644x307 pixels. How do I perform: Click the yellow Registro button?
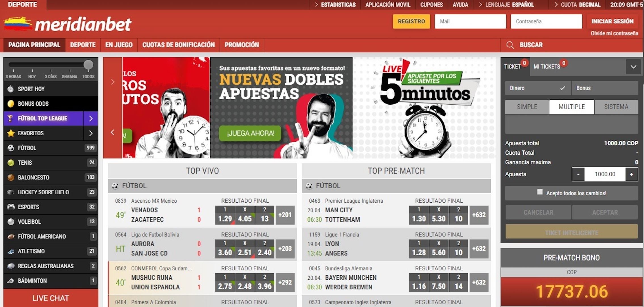coord(411,21)
